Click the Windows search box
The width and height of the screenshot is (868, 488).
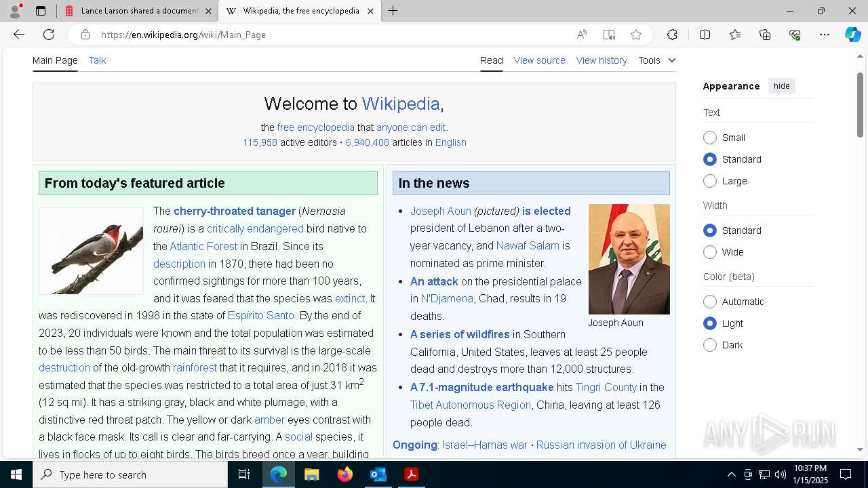point(130,474)
